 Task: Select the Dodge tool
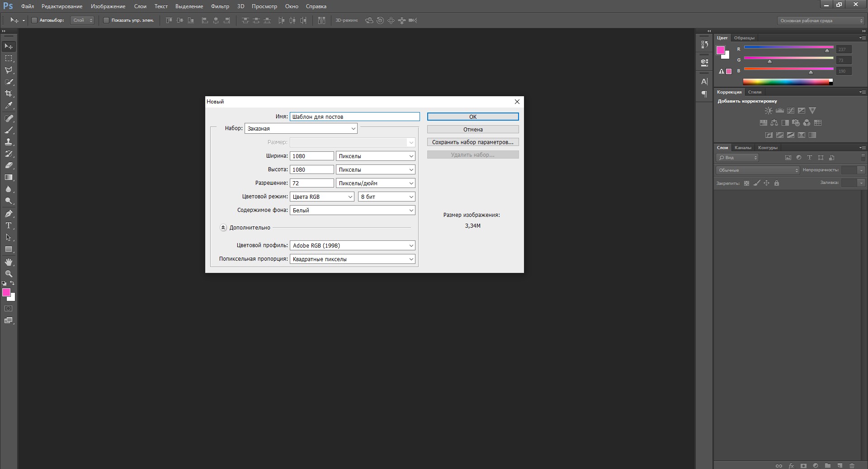[x=9, y=201]
